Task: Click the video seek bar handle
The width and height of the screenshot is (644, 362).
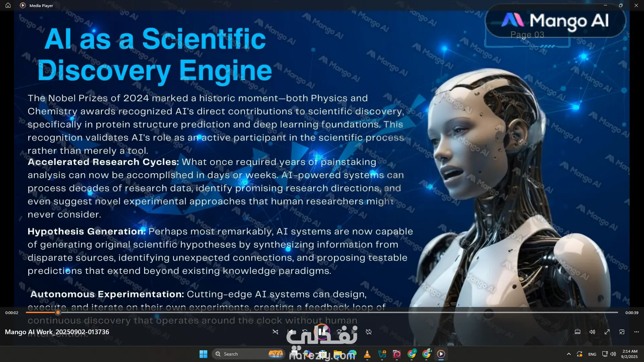Action: [x=58, y=312]
